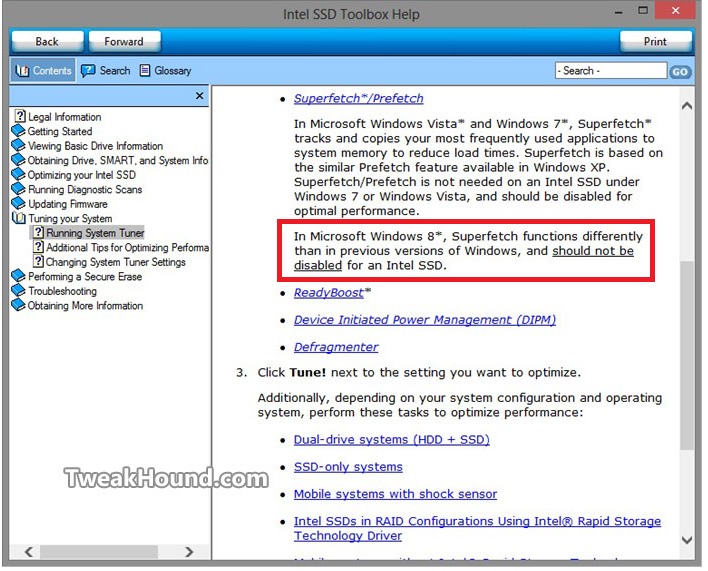Select Getting Started topic
Screen dimensions: 708x571
[x=60, y=131]
